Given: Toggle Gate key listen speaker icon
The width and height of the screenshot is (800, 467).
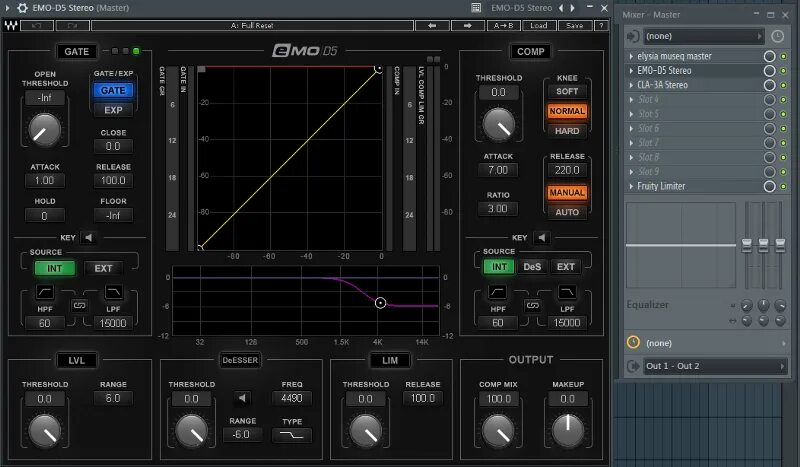Looking at the screenshot, I should [x=89, y=237].
